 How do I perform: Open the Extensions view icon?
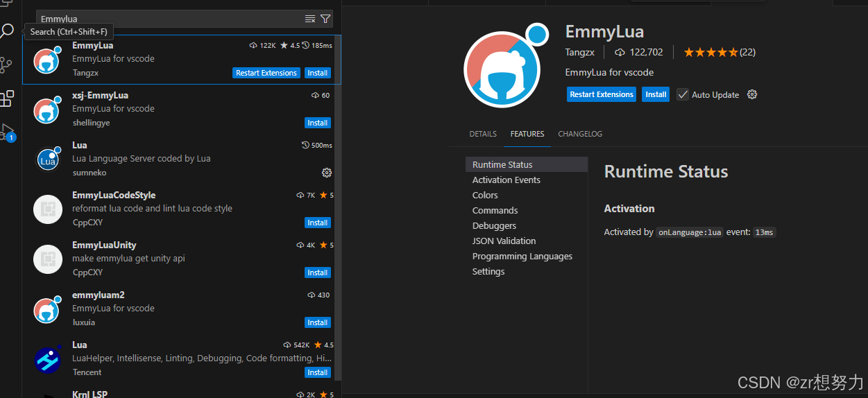[x=7, y=98]
